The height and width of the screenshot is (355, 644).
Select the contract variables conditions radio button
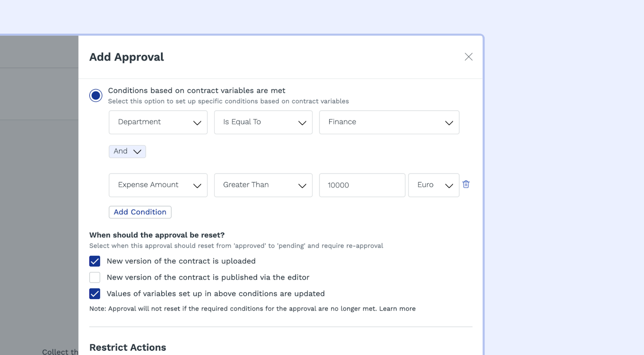click(96, 95)
